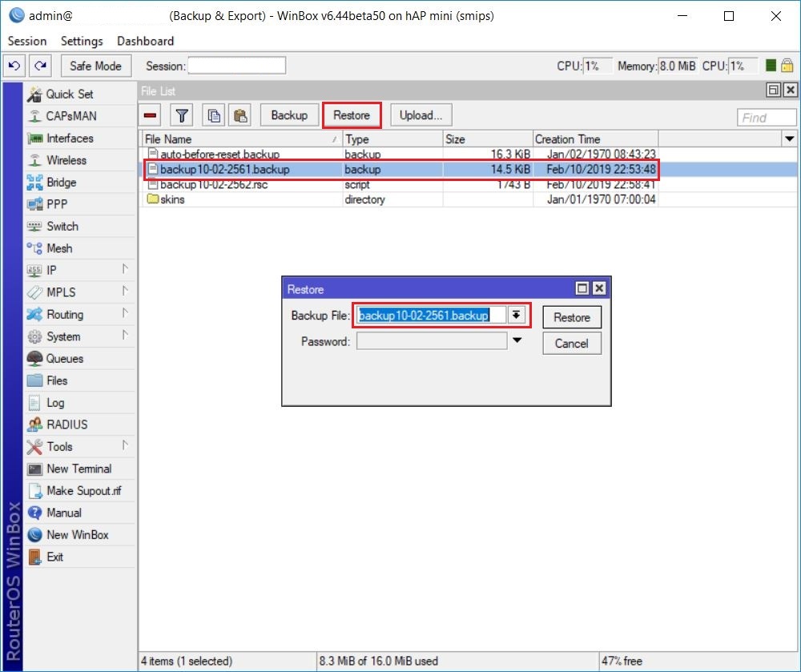Click the copy icon in File List toolbar
The image size is (801, 672).
click(213, 115)
